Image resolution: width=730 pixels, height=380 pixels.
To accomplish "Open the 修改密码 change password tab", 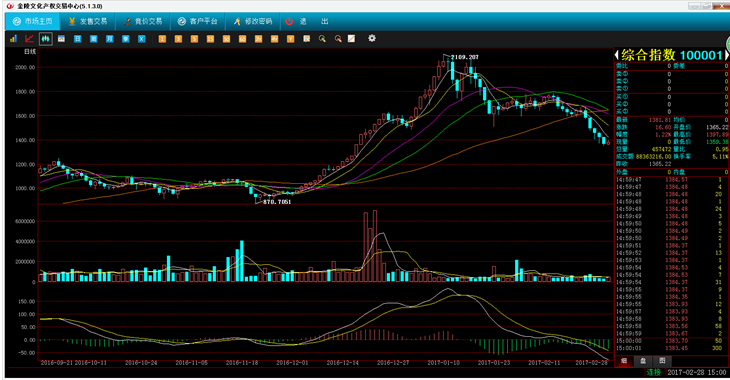I will (x=252, y=21).
